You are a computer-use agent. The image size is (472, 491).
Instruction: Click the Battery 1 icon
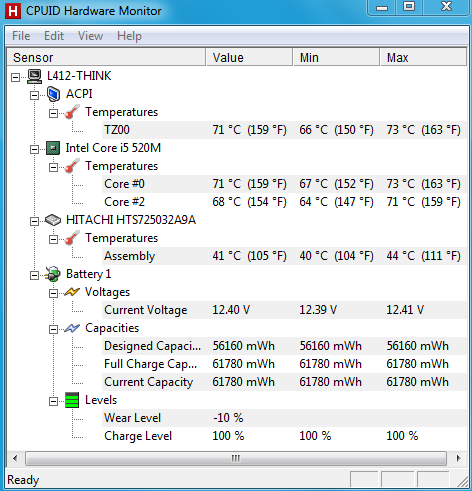pos(53,274)
